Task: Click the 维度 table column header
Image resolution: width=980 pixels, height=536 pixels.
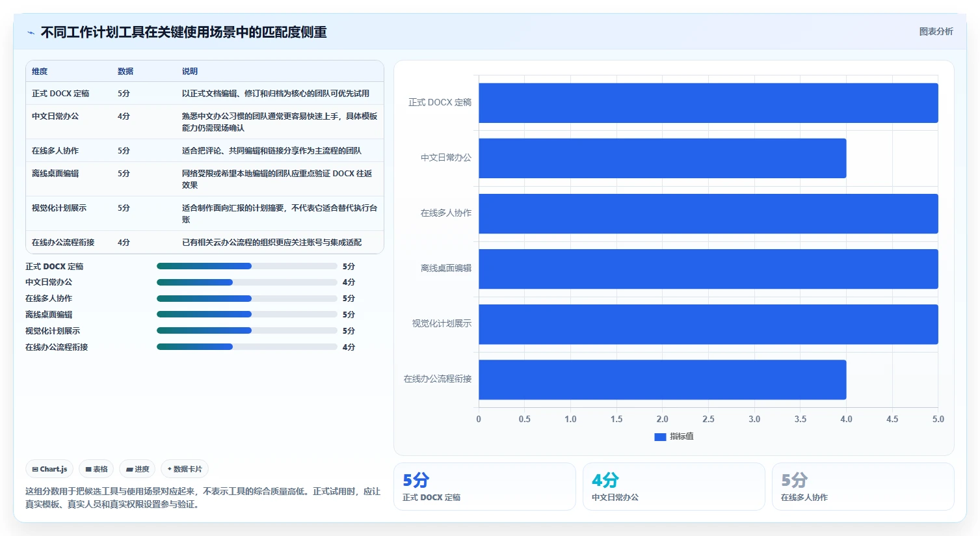Action: 40,72
